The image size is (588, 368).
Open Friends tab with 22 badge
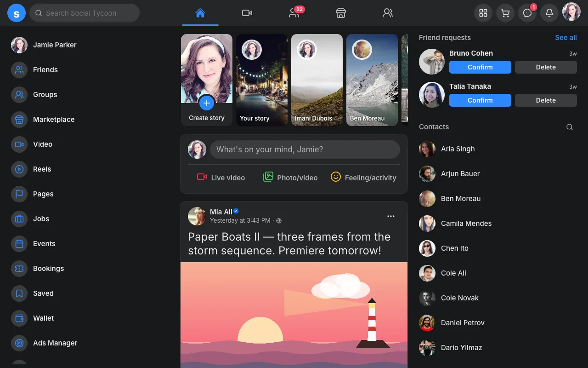294,13
